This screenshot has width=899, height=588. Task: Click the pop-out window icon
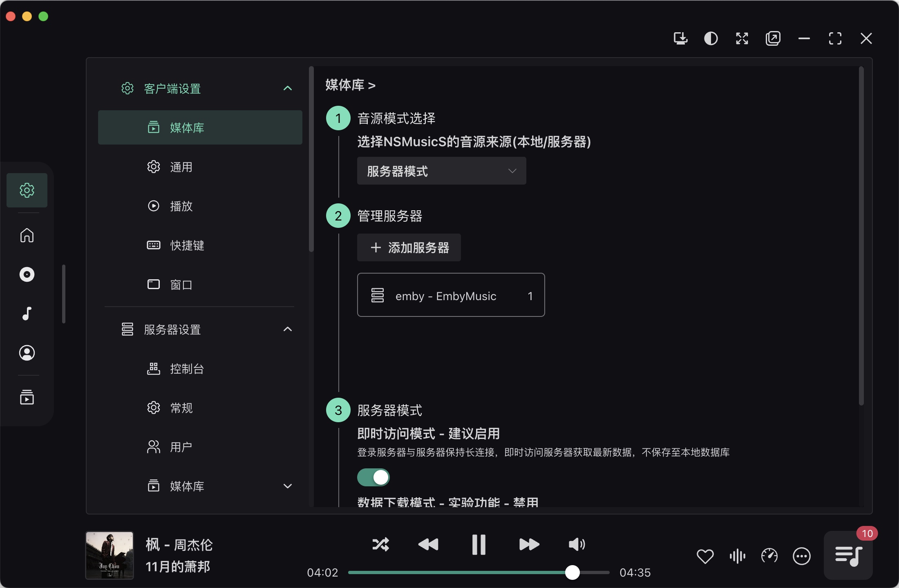pyautogui.click(x=773, y=38)
